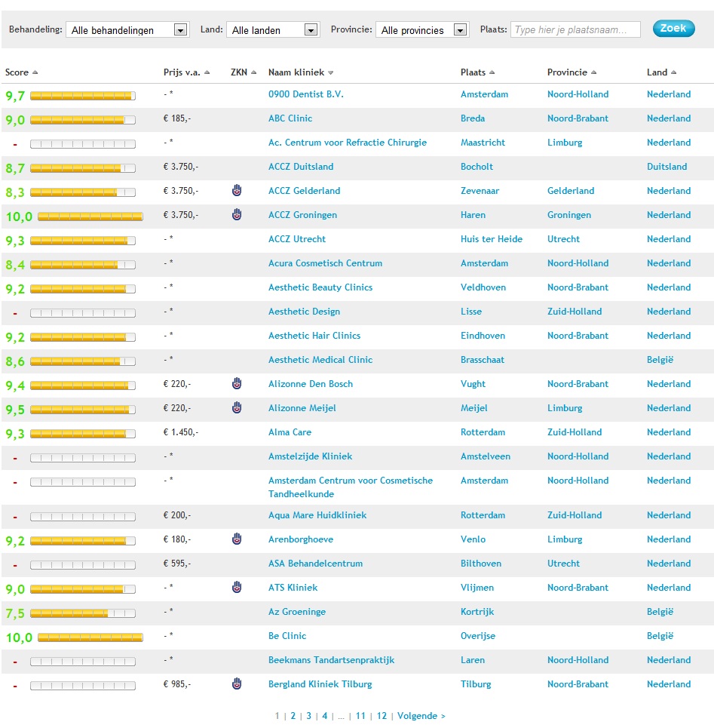The image size is (714, 728).
Task: Sort by Provincie column arrow
Action: [593, 72]
